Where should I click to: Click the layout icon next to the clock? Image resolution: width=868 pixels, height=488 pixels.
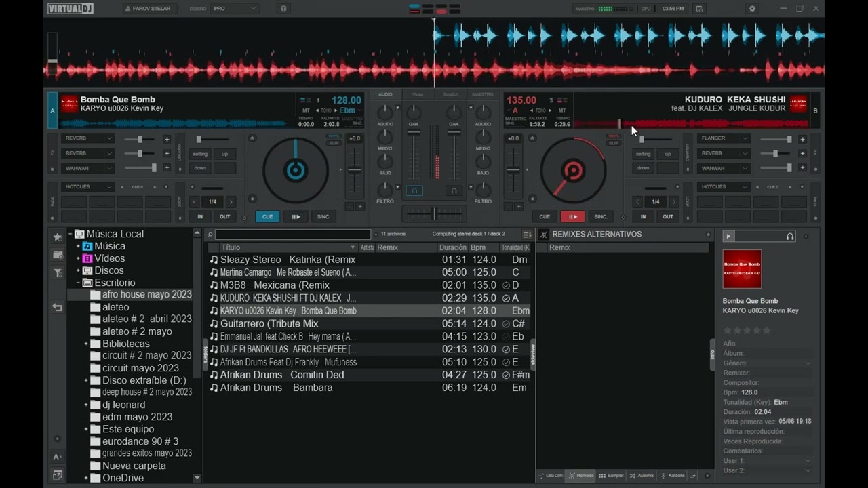coord(699,9)
